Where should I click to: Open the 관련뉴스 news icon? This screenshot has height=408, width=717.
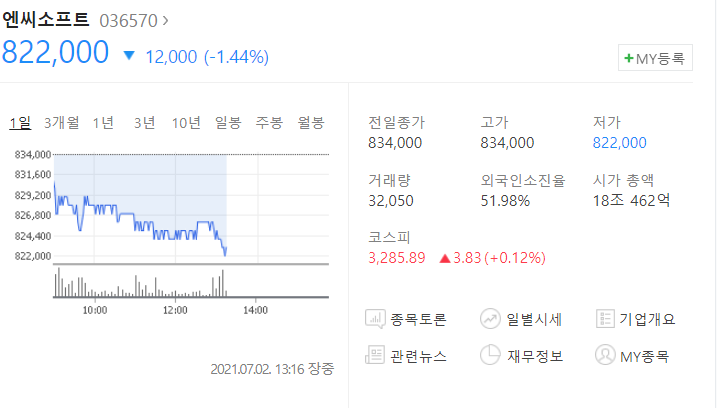click(375, 355)
